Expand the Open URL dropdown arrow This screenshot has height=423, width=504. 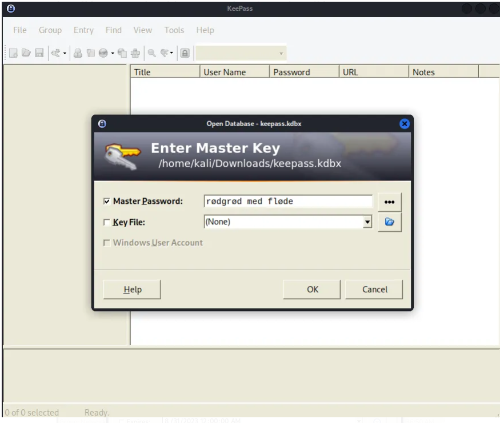[x=113, y=53]
